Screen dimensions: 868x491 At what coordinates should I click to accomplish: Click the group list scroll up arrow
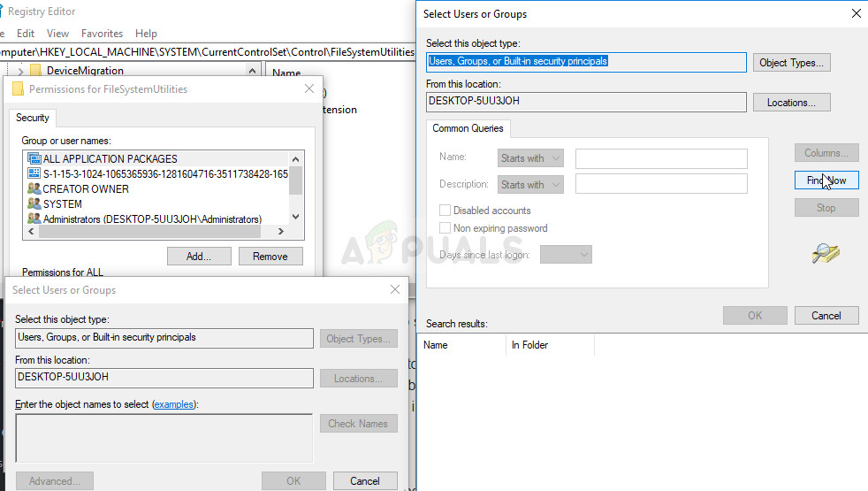(295, 159)
